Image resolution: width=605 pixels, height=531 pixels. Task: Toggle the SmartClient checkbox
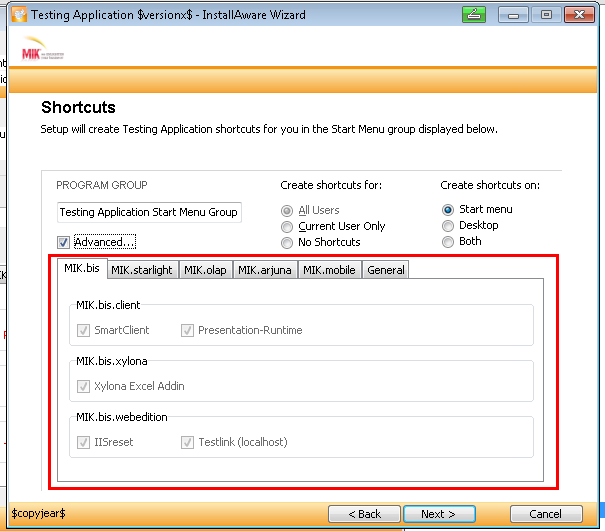pyautogui.click(x=83, y=330)
